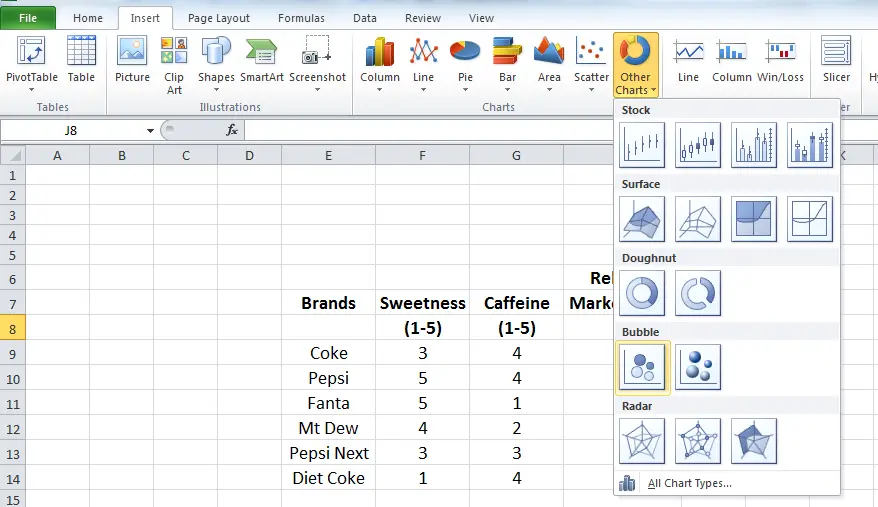Select row 8 header
Image resolution: width=878 pixels, height=507 pixels.
(x=12, y=329)
